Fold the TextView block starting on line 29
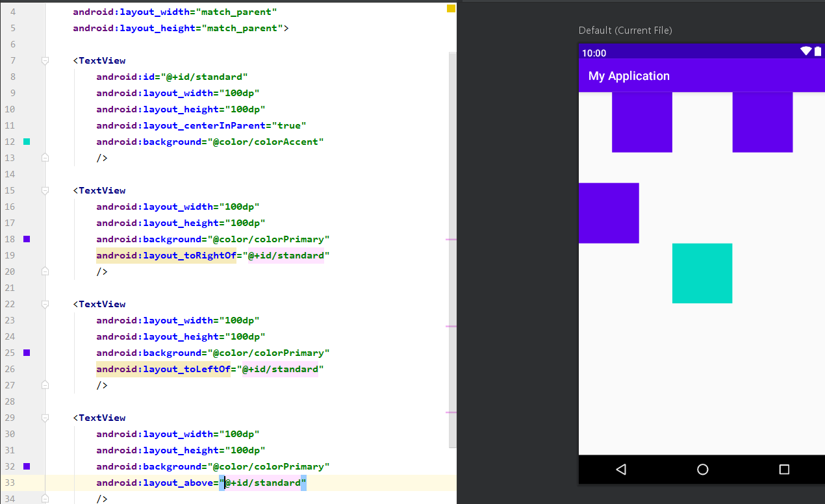This screenshot has height=504, width=825. [x=45, y=418]
